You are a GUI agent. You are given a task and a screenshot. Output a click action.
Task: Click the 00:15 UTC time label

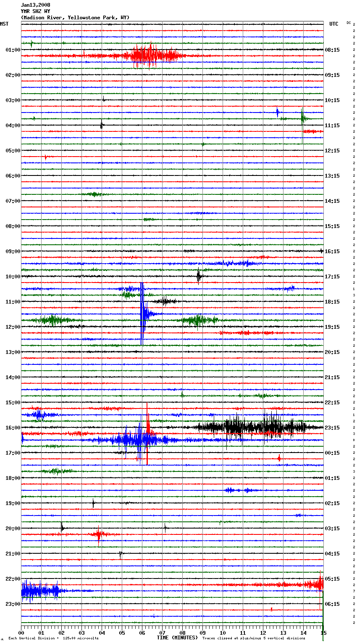[x=332, y=453]
